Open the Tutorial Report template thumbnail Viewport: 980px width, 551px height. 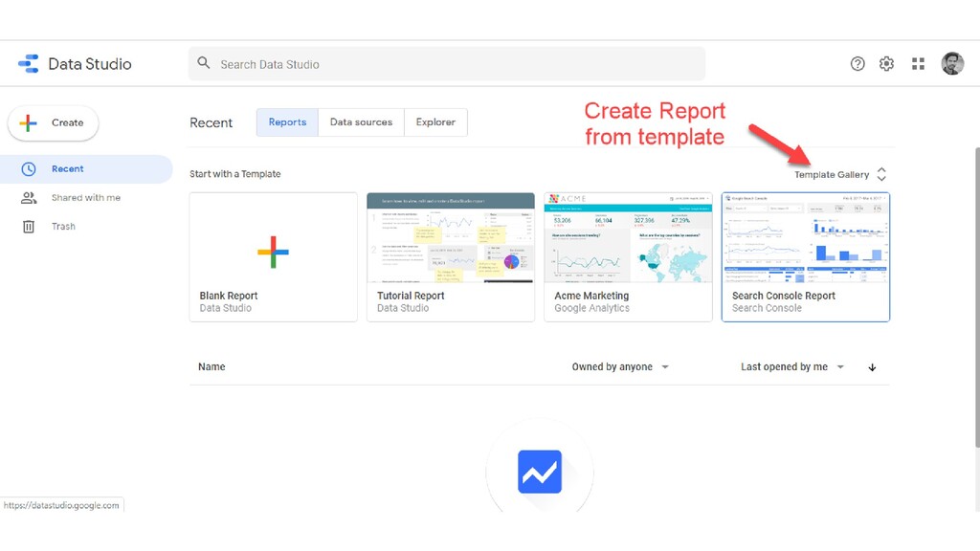(x=451, y=237)
